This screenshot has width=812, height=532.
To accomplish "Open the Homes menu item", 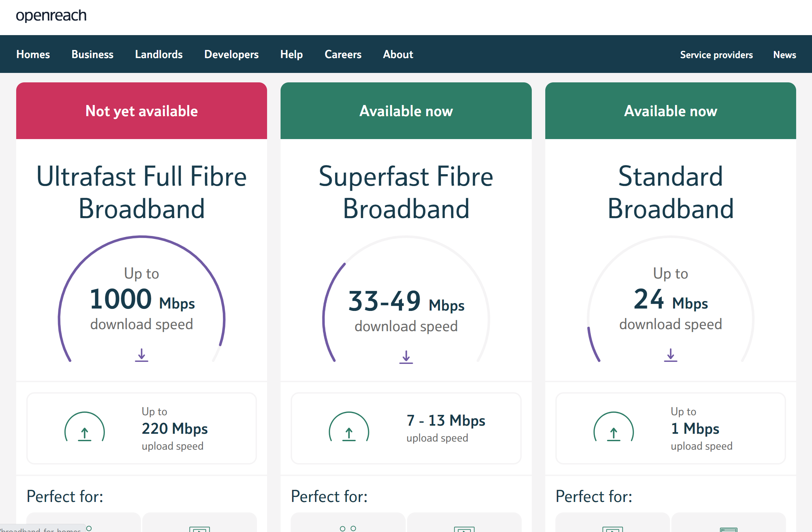I will (33, 54).
